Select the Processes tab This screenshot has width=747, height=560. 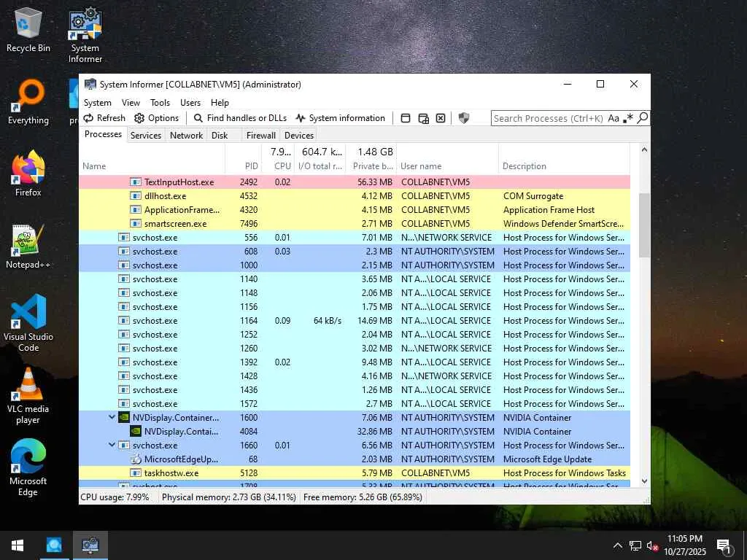point(103,134)
